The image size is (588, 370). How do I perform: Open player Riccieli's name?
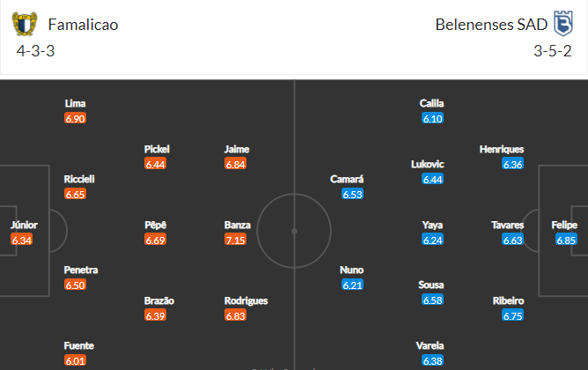(x=79, y=179)
